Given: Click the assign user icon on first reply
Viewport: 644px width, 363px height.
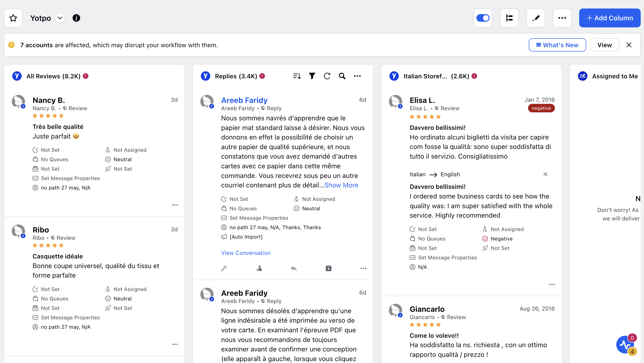Looking at the screenshot, I should tap(259, 268).
